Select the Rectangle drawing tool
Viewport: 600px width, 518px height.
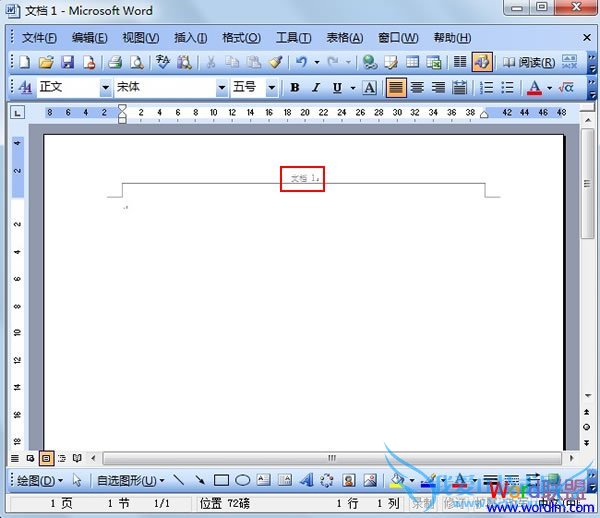pos(221,480)
